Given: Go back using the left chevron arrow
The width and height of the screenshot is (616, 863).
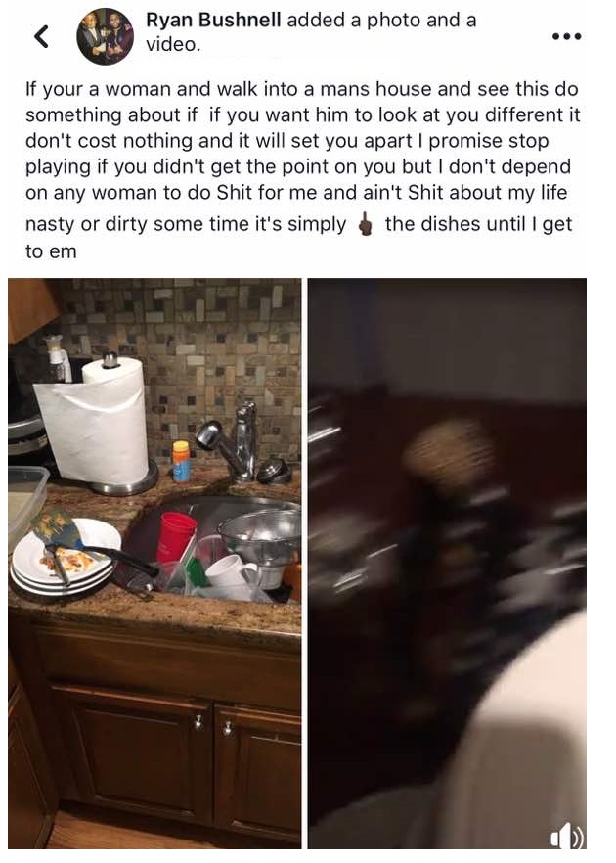Looking at the screenshot, I should coord(41,36).
